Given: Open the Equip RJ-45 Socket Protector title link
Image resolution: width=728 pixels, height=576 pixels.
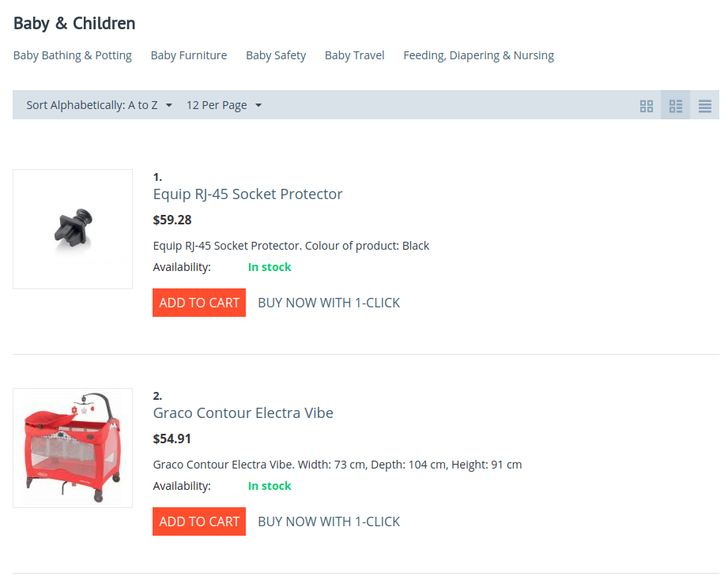Looking at the screenshot, I should click(x=248, y=194).
